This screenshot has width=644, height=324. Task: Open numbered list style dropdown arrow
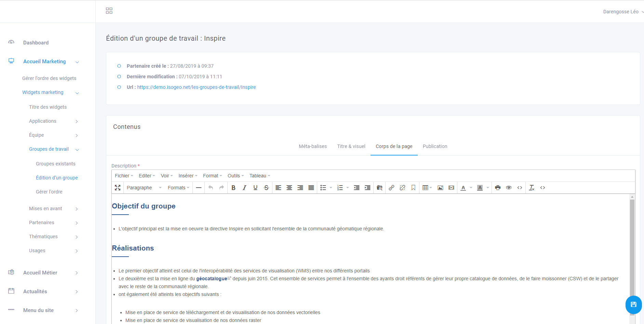(348, 188)
